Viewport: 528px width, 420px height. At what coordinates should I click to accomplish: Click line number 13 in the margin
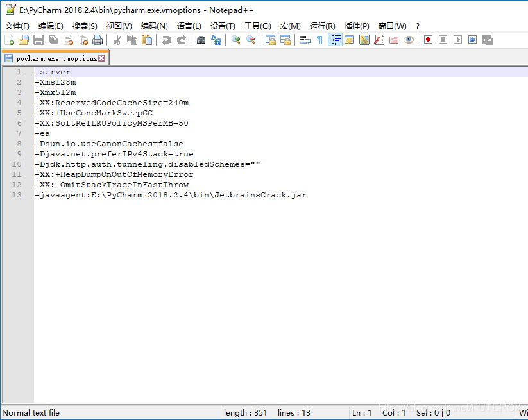pos(17,195)
